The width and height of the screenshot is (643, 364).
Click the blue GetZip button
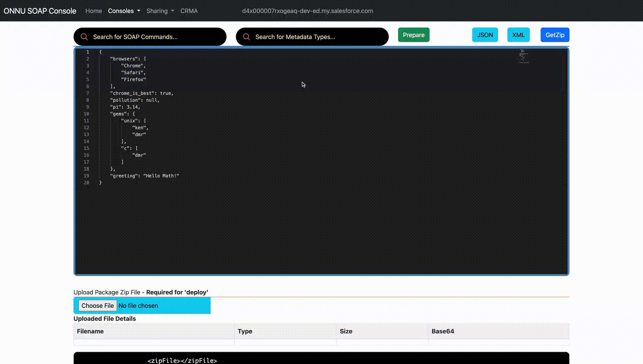tap(555, 35)
